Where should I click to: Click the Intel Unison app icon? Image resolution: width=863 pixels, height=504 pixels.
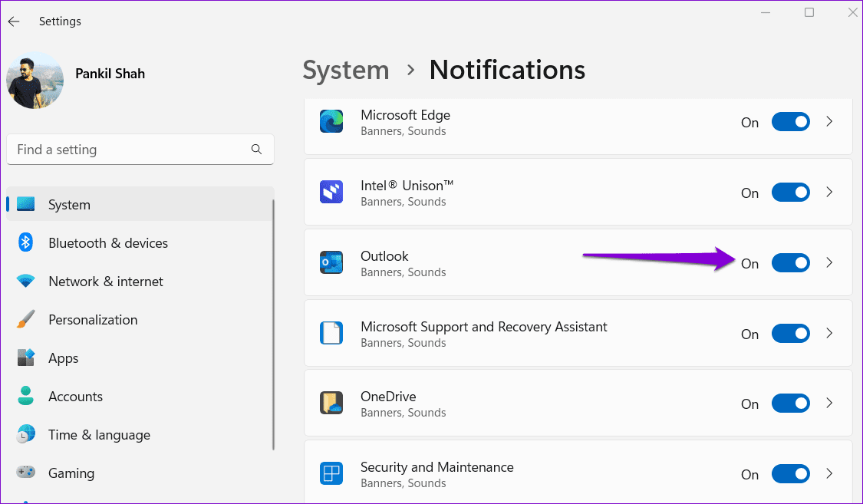click(331, 192)
